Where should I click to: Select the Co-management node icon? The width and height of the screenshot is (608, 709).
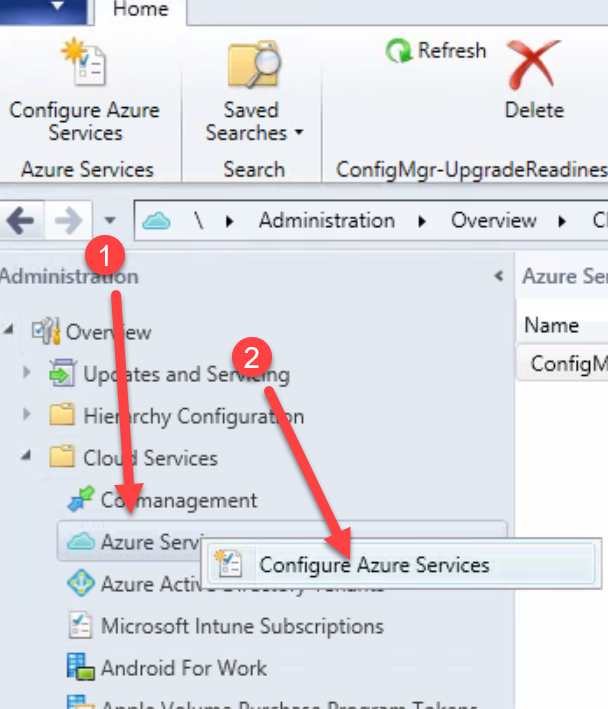point(80,500)
